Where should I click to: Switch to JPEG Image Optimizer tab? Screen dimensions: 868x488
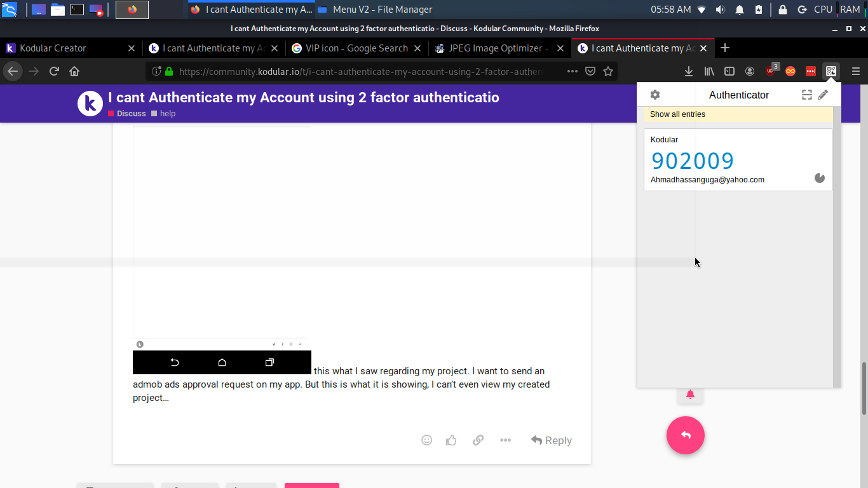click(x=499, y=48)
